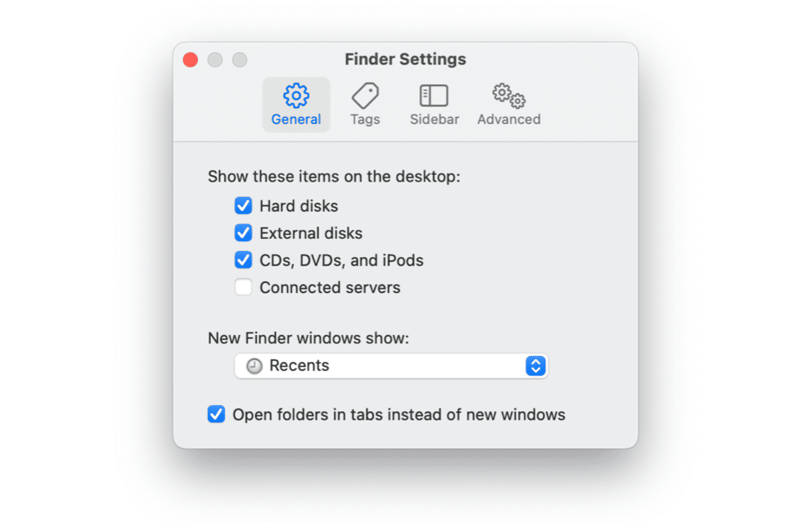812x522 pixels.
Task: Click the Hard disks label text
Action: click(298, 206)
